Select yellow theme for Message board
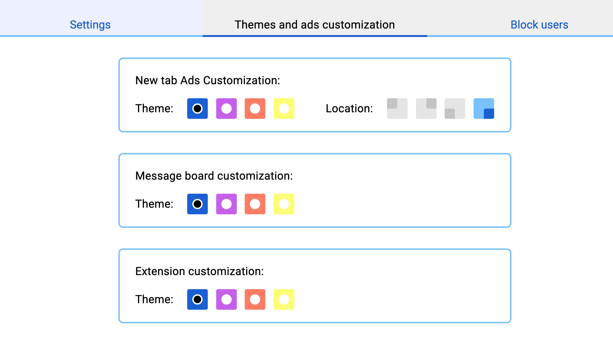This screenshot has height=364, width=613. coord(284,204)
